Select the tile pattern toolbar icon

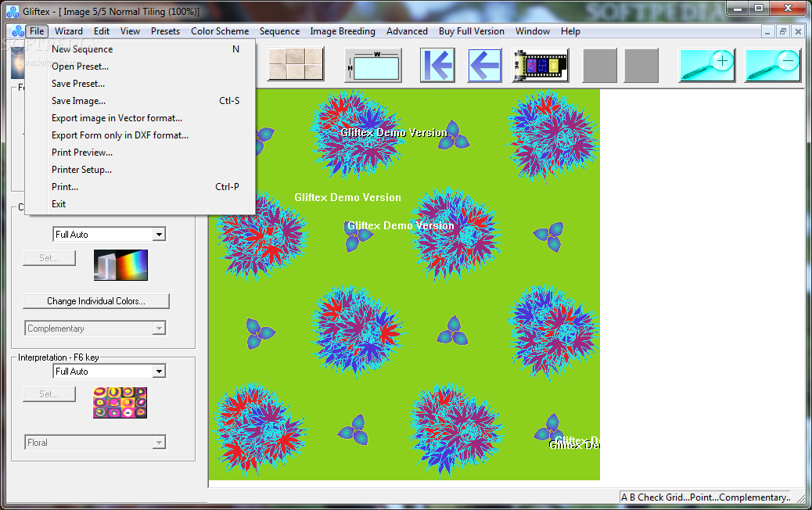pos(296,64)
